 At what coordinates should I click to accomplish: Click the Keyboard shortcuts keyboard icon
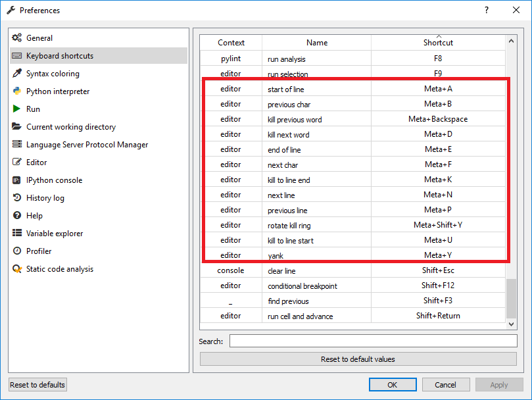click(x=17, y=56)
